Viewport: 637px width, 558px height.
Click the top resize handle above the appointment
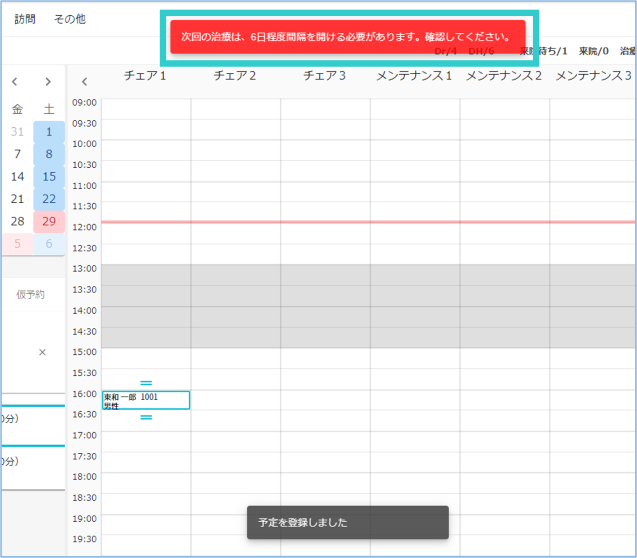[x=146, y=383]
